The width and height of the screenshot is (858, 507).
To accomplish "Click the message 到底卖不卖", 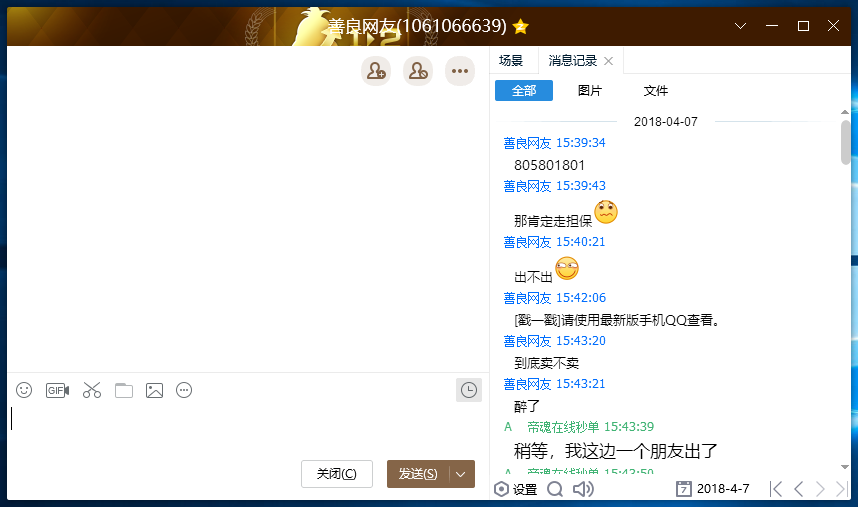I will 546,363.
